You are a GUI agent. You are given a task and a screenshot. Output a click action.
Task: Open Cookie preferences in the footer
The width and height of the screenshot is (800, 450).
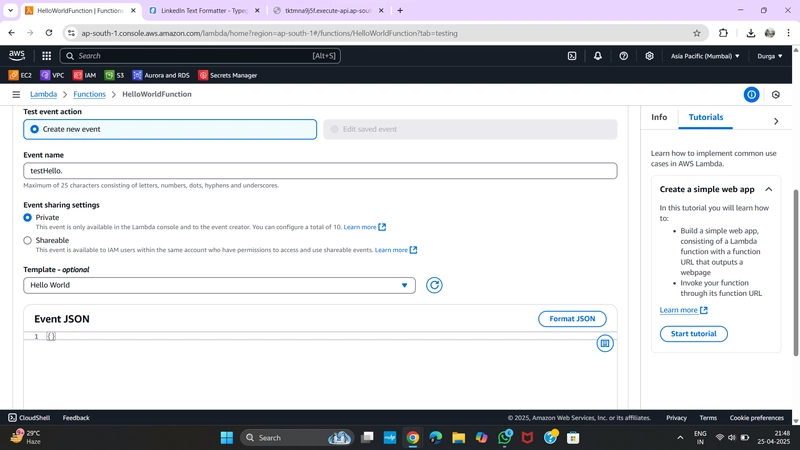coord(756,417)
